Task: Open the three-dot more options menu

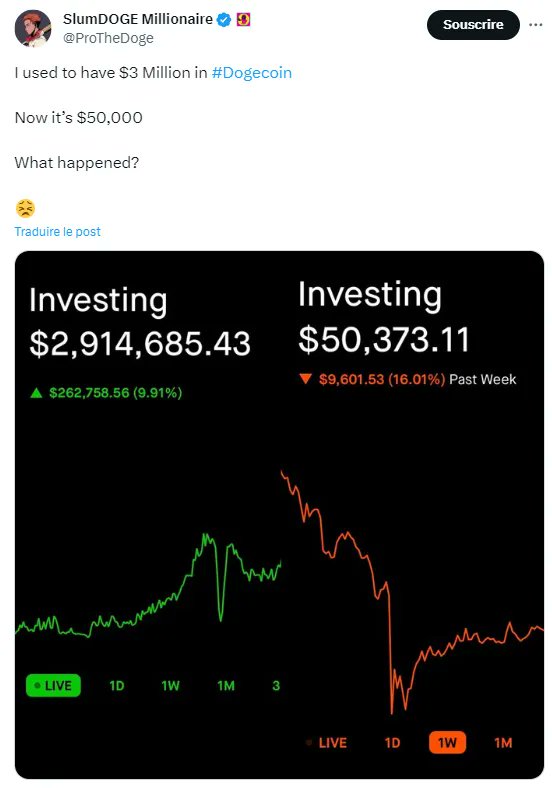Action: pyautogui.click(x=535, y=25)
